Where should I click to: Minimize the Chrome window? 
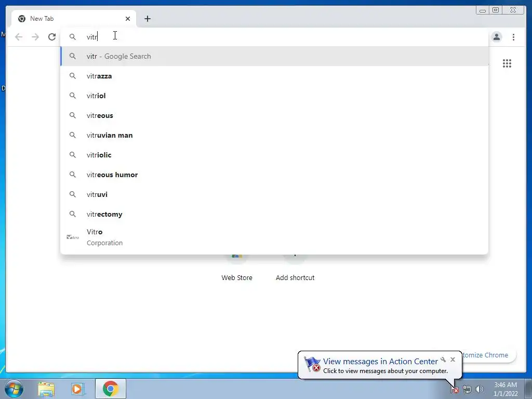(x=483, y=10)
